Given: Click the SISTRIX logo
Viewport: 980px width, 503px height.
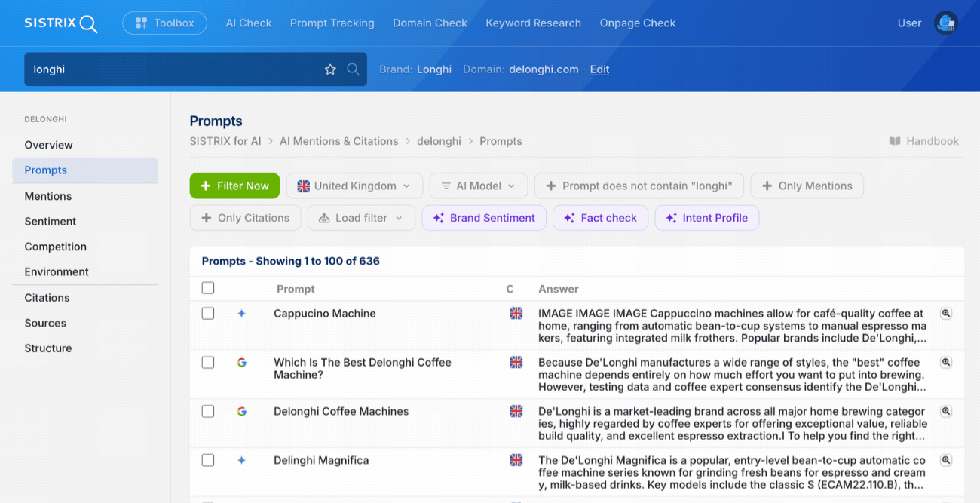Looking at the screenshot, I should click(x=61, y=23).
